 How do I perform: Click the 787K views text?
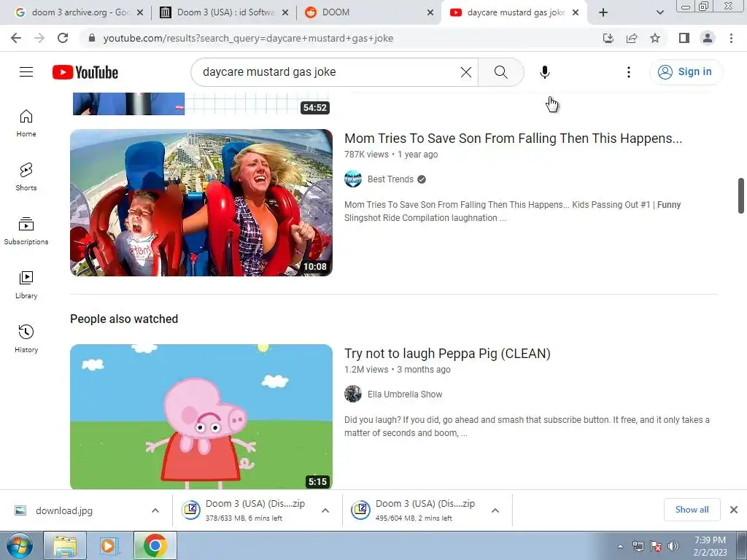click(x=366, y=155)
